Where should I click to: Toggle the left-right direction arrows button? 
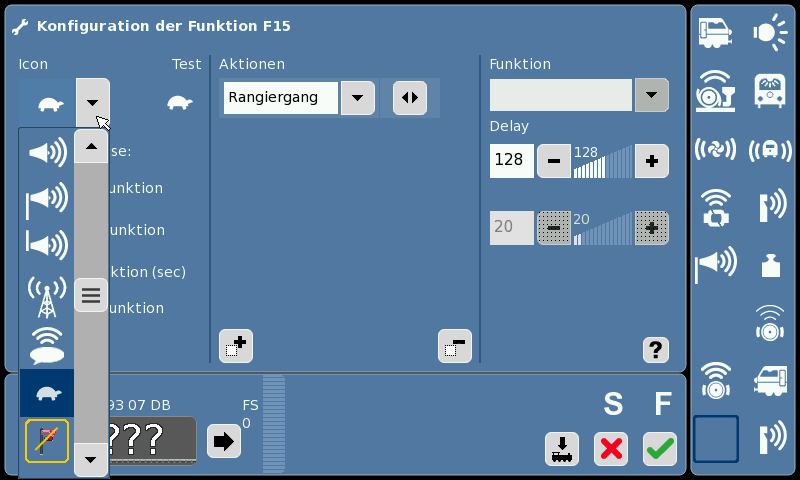pos(410,97)
